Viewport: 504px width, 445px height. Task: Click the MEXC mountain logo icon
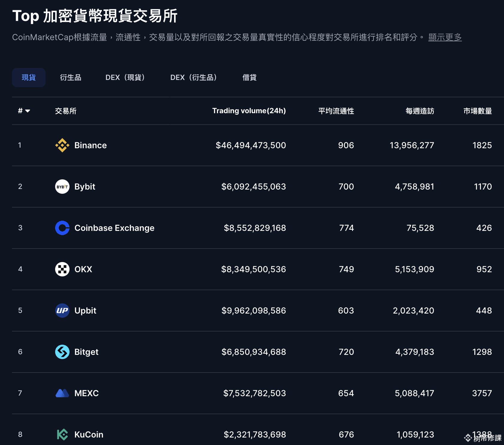tap(62, 393)
